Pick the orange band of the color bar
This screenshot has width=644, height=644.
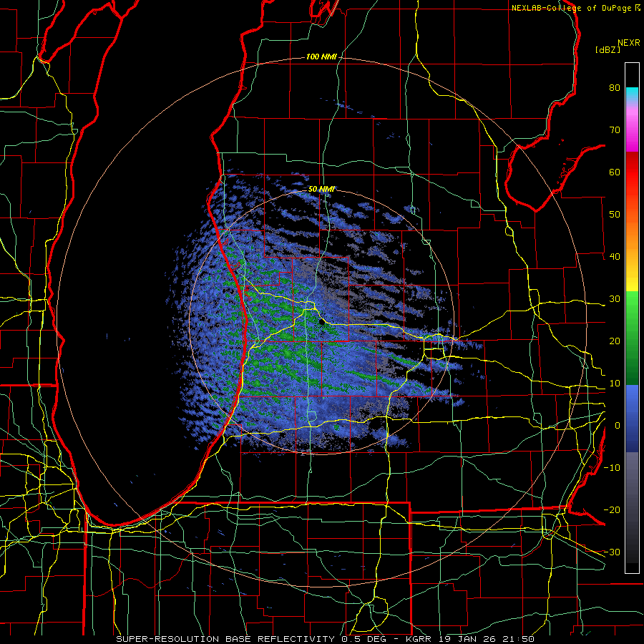(632, 236)
